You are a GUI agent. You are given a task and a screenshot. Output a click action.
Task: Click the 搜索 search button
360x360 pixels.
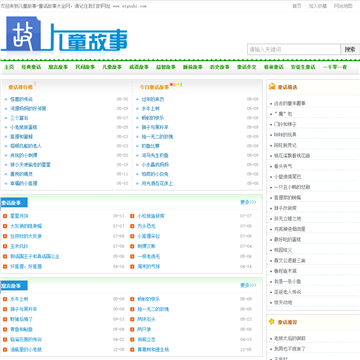350,49
